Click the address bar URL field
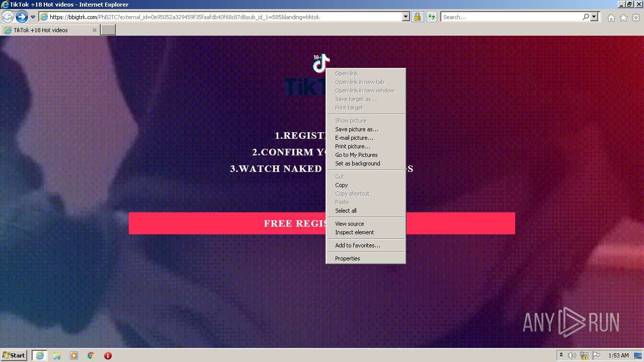644x362 pixels. [224, 17]
